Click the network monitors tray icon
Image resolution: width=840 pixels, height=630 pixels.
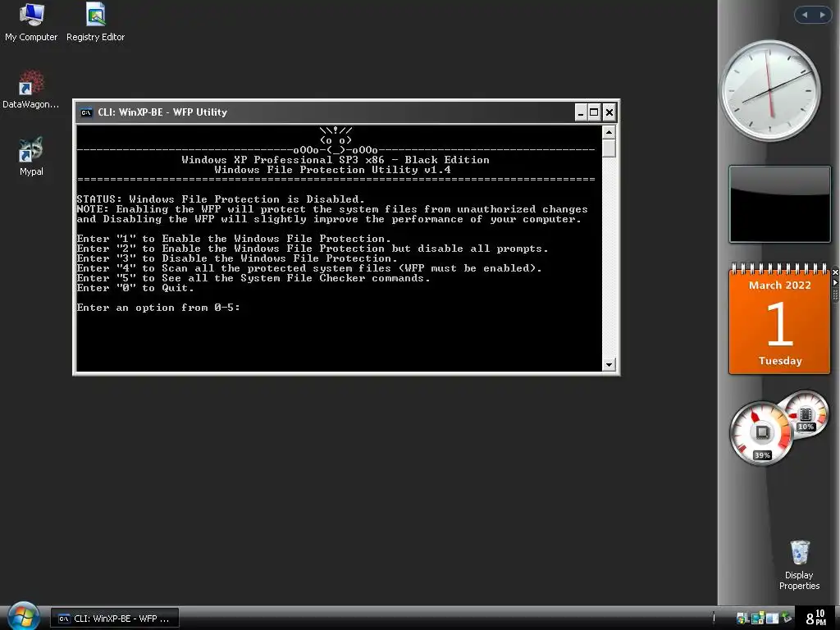pyautogui.click(x=757, y=619)
